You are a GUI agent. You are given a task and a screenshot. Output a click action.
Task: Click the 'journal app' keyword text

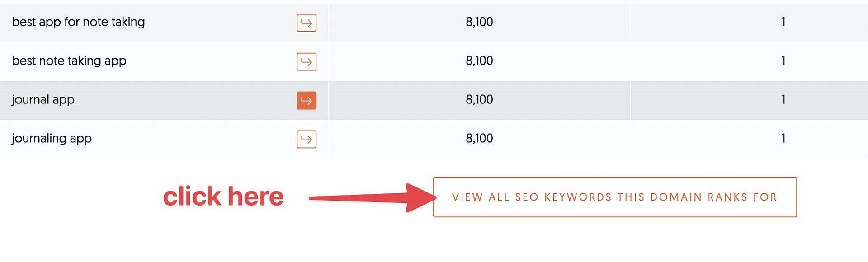click(x=43, y=100)
